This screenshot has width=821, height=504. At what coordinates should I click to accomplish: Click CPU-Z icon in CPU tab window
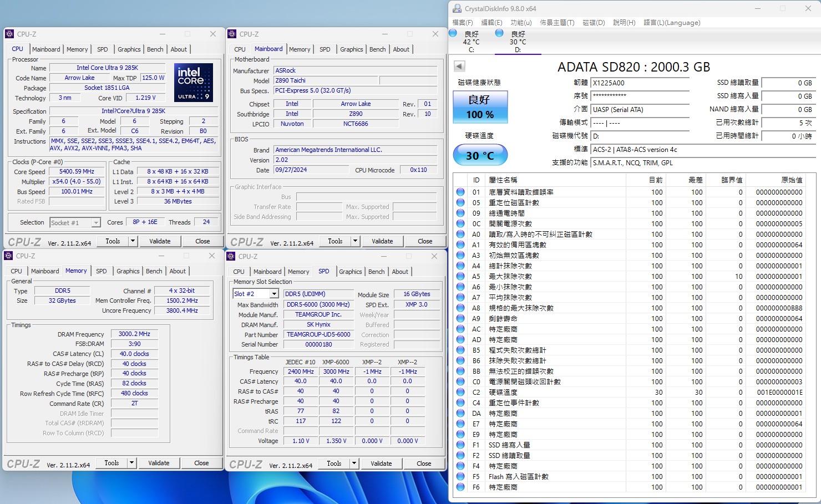tap(9, 34)
